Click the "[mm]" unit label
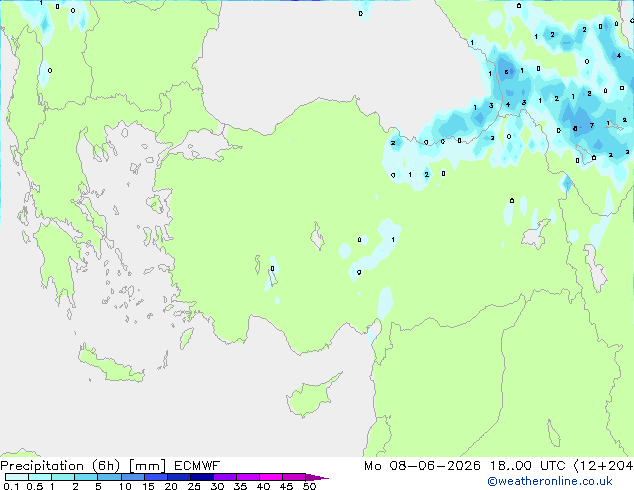 click(x=147, y=466)
